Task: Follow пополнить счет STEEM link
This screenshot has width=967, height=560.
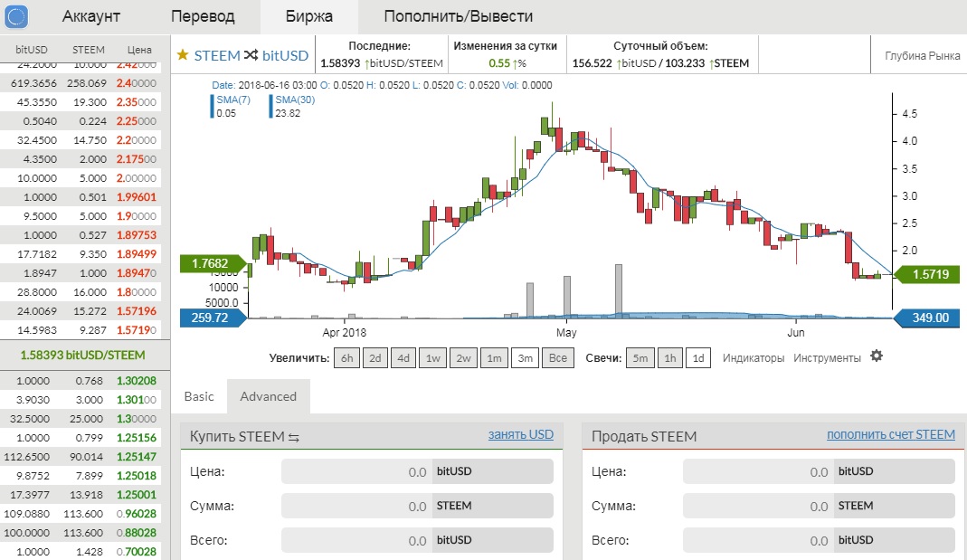Action: coord(891,434)
